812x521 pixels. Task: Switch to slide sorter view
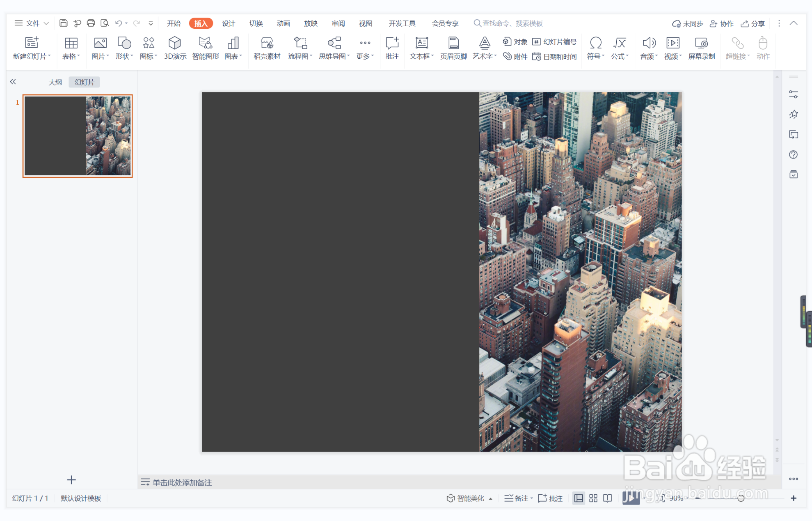coord(593,498)
